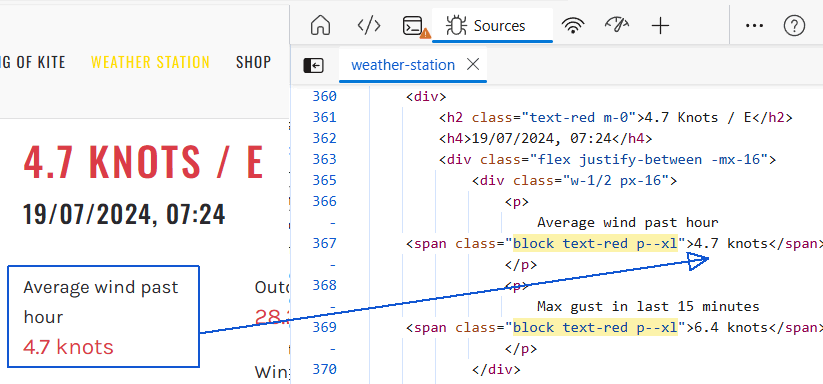Click the opening <div> on line 360
The image size is (823, 384).
click(426, 97)
